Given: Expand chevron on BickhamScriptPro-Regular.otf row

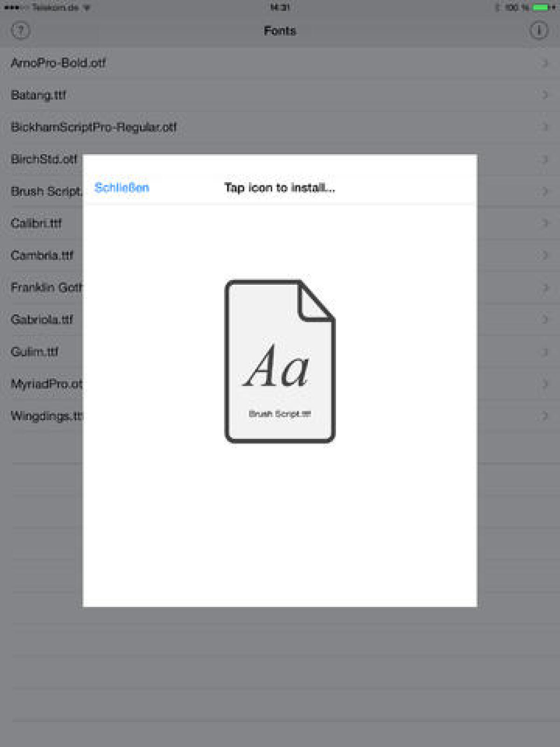Looking at the screenshot, I should 545,127.
